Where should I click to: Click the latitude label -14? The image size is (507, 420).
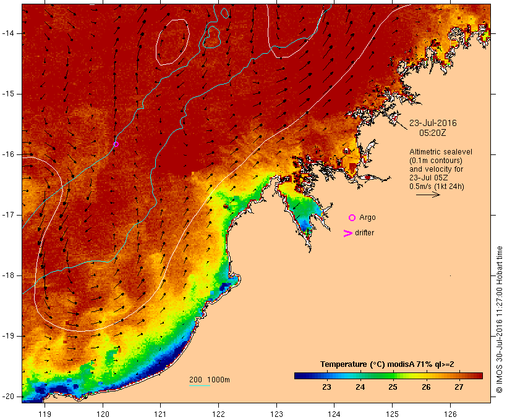[x=8, y=33]
